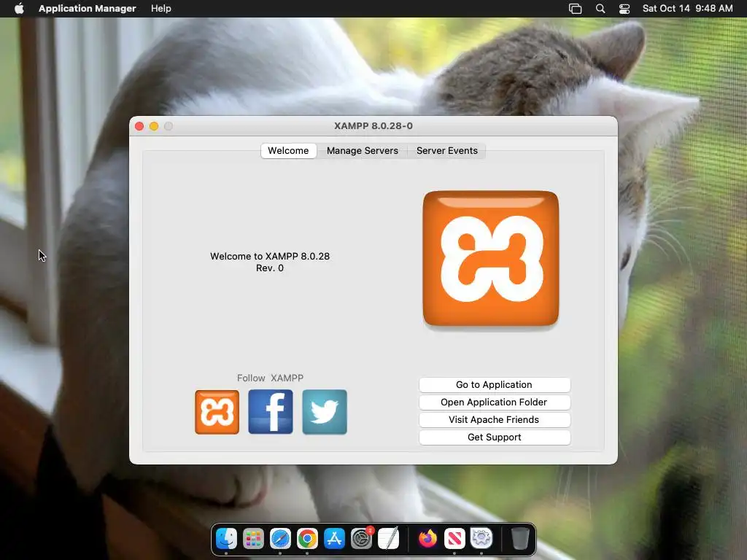Screen dimensions: 747x560
Task: Open Control Center in menu bar
Action: click(x=624, y=9)
